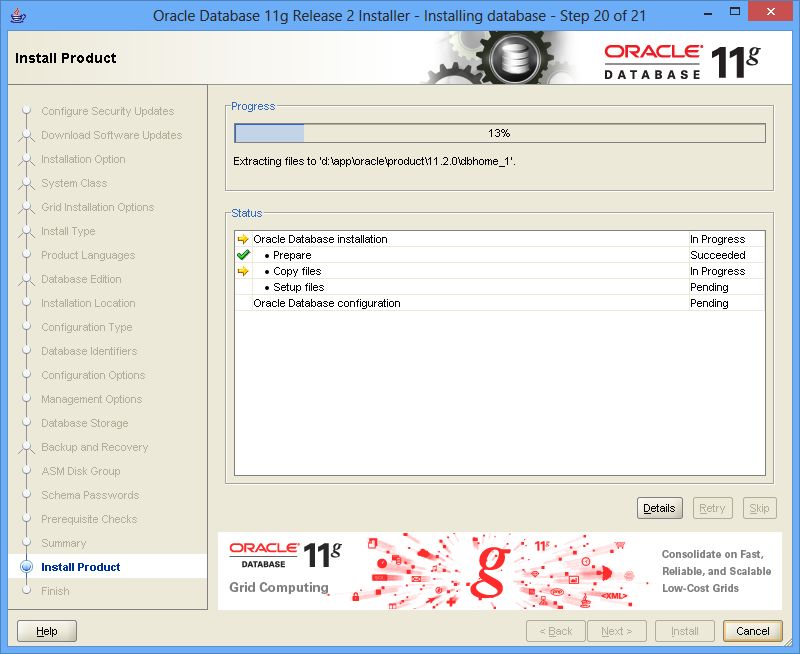The width and height of the screenshot is (800, 654).
Task: Select Configuration Type step
Action: point(87,327)
